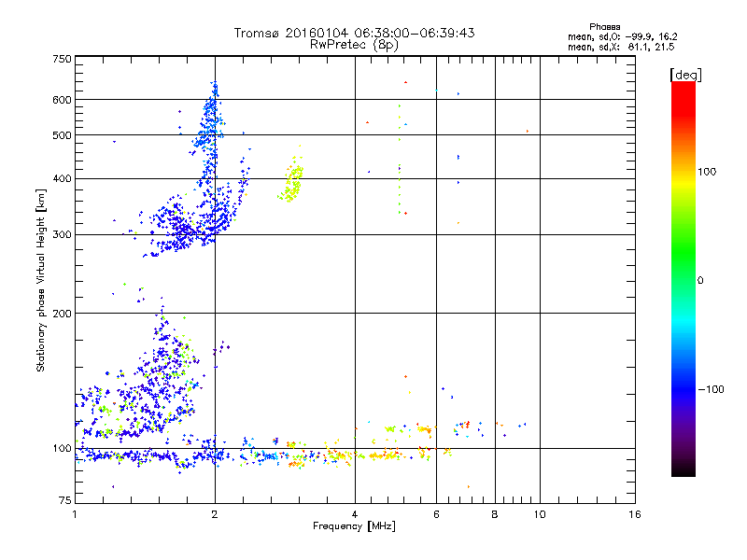Click the y-axis tick label '75'

(65, 500)
